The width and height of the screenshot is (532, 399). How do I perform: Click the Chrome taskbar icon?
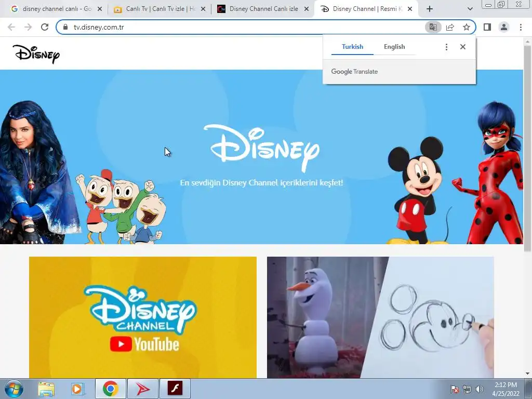111,389
